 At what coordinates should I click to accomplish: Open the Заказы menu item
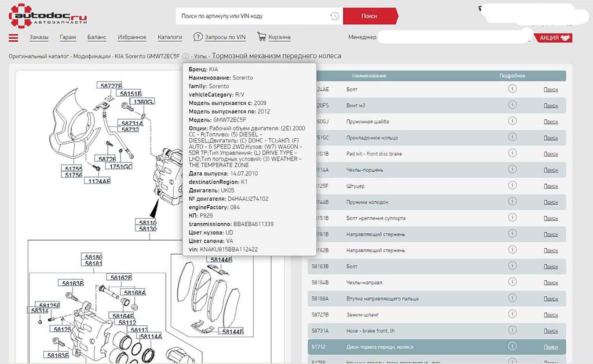point(39,37)
